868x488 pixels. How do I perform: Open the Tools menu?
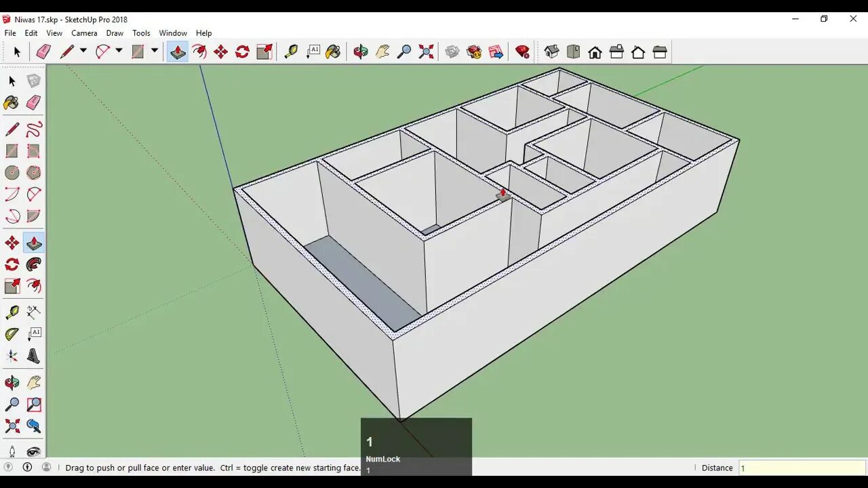141,33
